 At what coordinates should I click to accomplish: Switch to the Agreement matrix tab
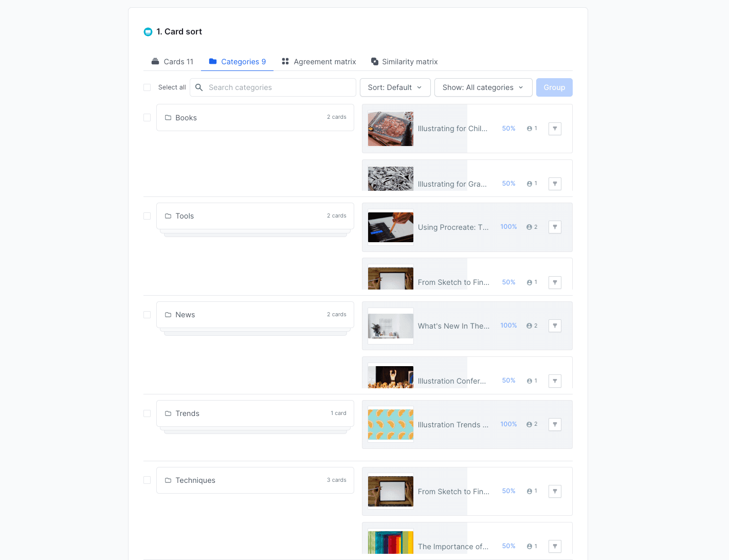tap(319, 62)
